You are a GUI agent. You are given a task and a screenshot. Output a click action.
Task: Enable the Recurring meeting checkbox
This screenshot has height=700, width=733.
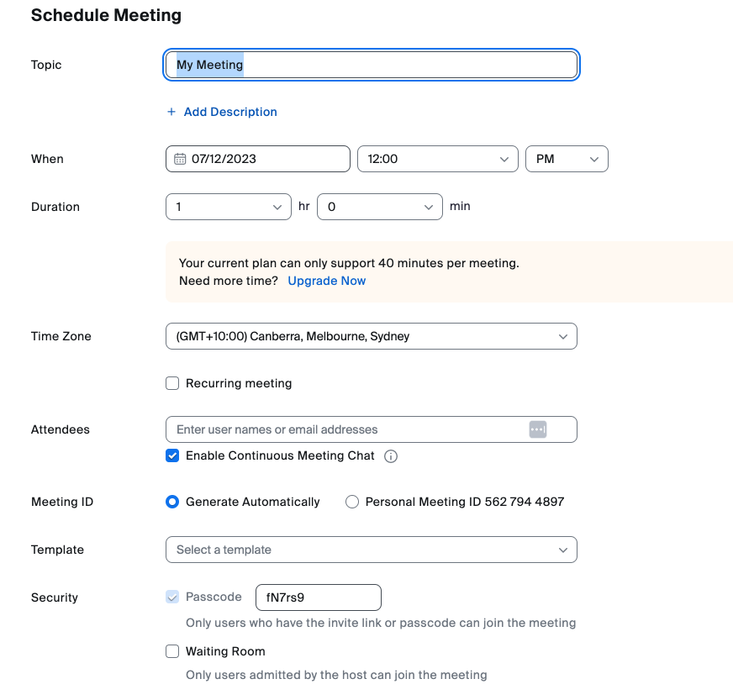tap(172, 383)
